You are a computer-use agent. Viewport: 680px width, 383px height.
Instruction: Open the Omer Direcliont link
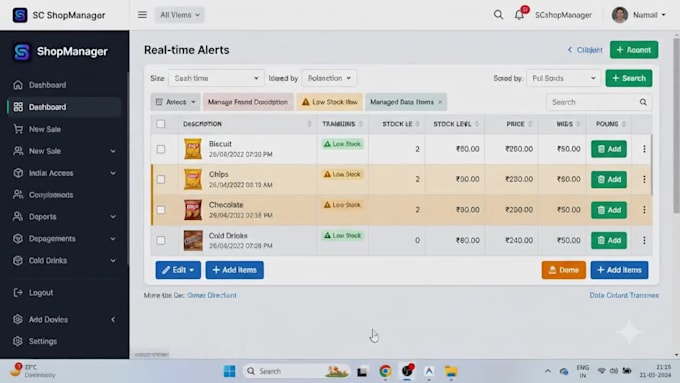(x=212, y=295)
